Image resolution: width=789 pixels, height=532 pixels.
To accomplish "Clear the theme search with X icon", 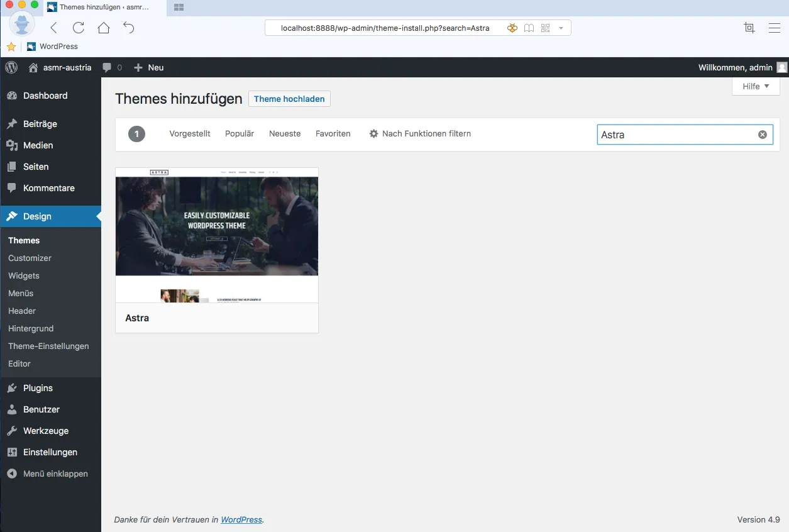I will point(763,134).
